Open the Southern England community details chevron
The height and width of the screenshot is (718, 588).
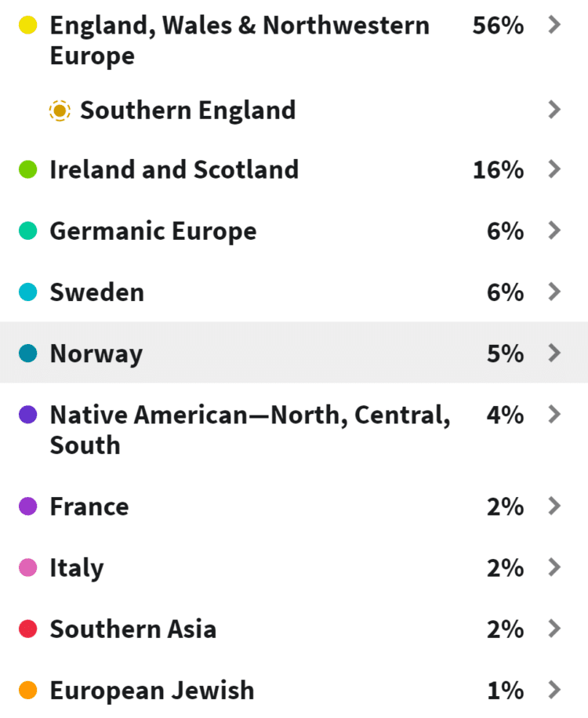tap(555, 110)
